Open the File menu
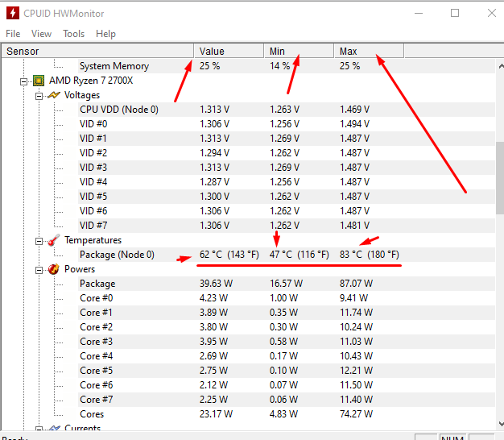Image resolution: width=504 pixels, height=440 pixels. [13, 34]
